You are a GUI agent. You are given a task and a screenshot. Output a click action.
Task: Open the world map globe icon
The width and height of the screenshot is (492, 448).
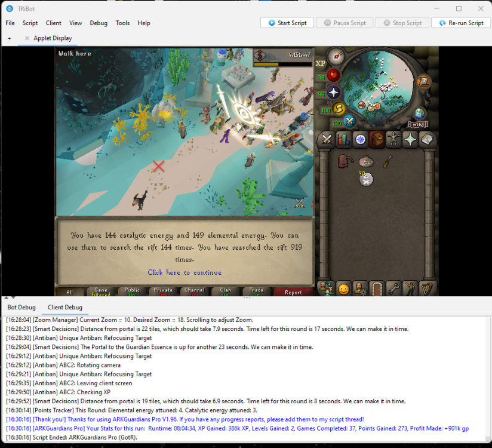point(420,112)
